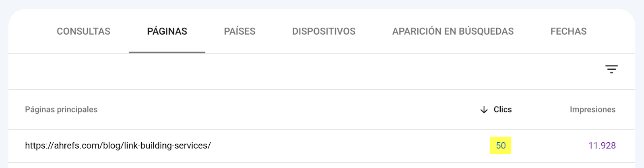Click the highlighted 50 clicks value
The height and width of the screenshot is (168, 644).
[501, 145]
